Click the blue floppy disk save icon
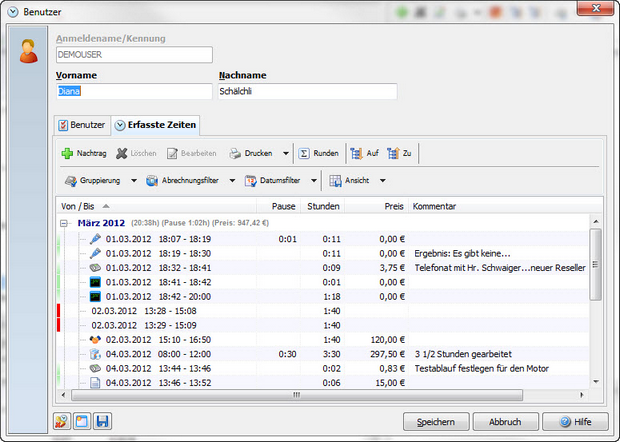Screen dimensions: 620x442 click(x=102, y=421)
